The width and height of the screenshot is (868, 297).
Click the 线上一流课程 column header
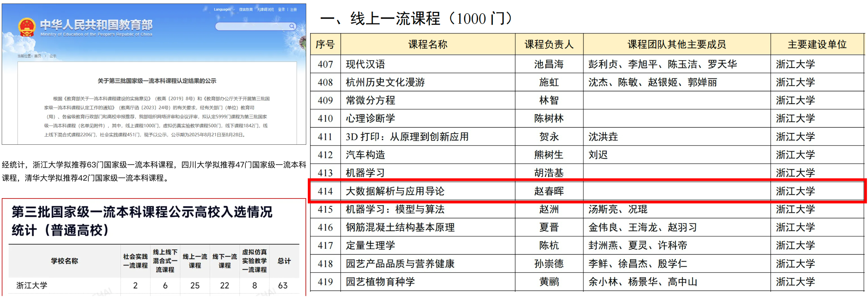[195, 261]
